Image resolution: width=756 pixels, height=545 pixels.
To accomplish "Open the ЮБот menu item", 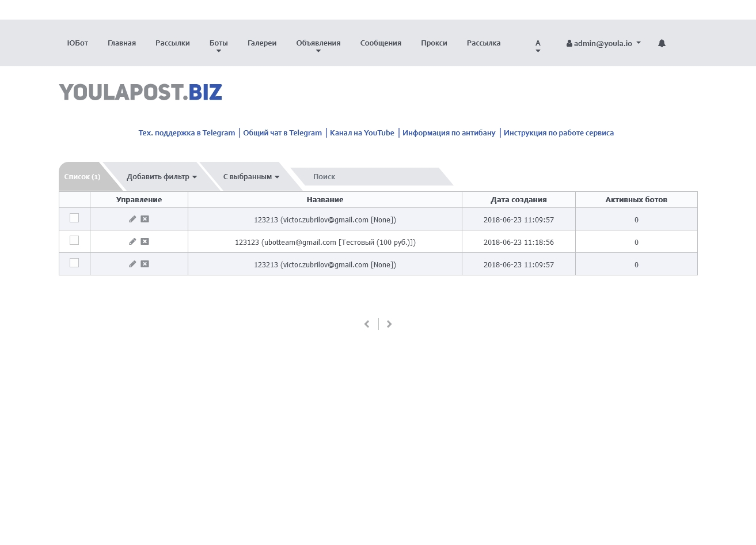I will [78, 43].
